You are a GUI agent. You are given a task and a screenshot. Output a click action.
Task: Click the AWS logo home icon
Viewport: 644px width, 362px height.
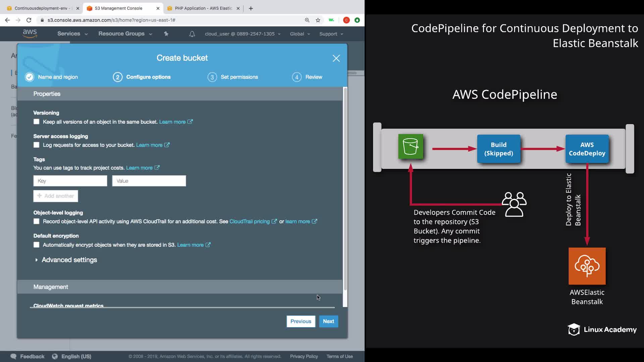pos(30,34)
